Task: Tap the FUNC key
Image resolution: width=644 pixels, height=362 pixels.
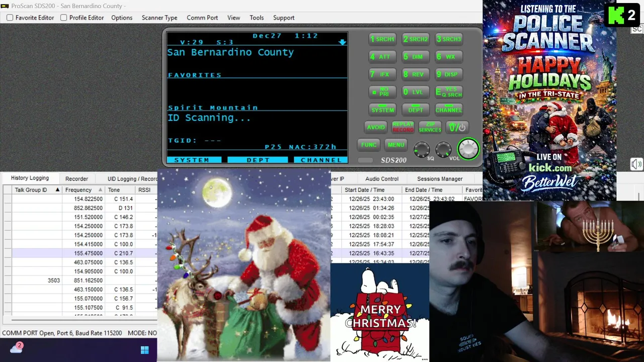Action: (x=369, y=145)
